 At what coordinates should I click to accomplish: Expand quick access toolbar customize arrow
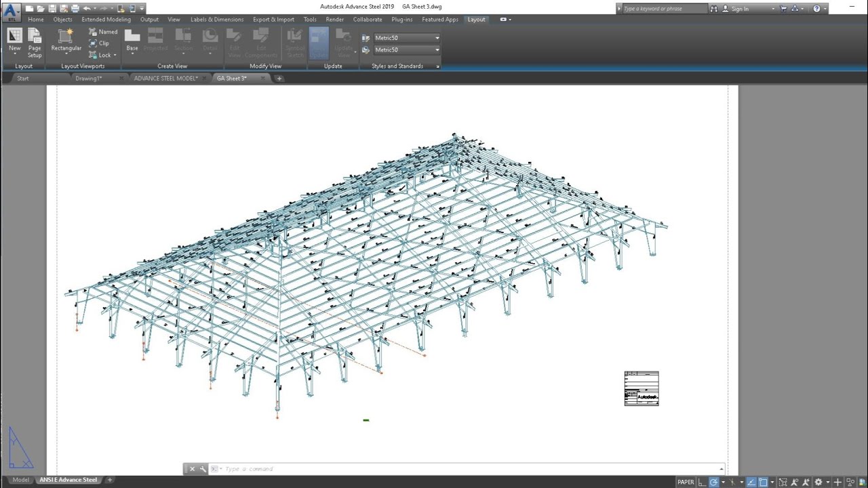(x=142, y=9)
